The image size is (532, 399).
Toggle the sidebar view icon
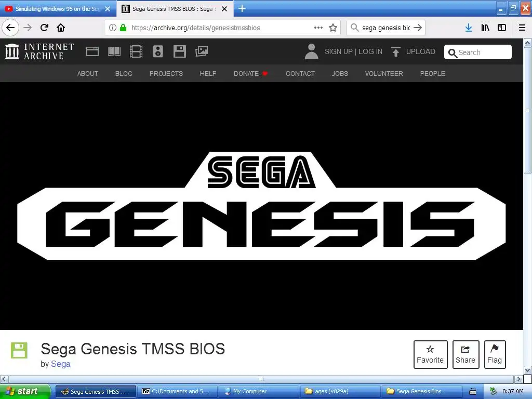(x=502, y=28)
